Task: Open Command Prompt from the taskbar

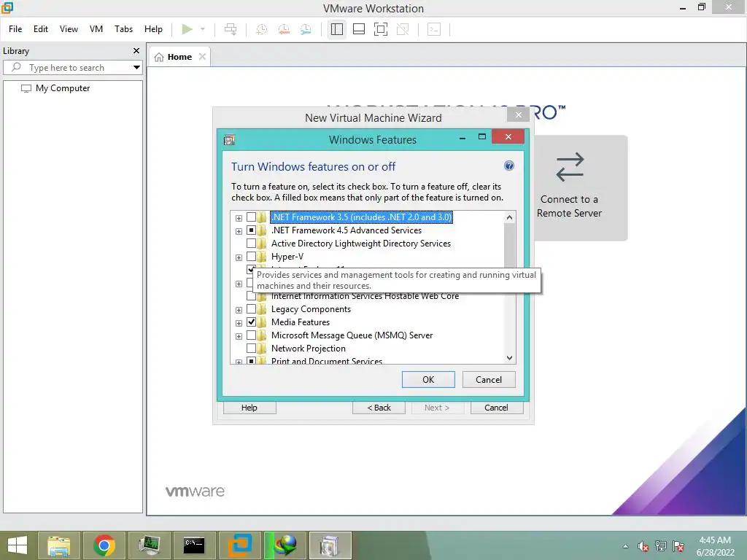Action: coord(194,545)
